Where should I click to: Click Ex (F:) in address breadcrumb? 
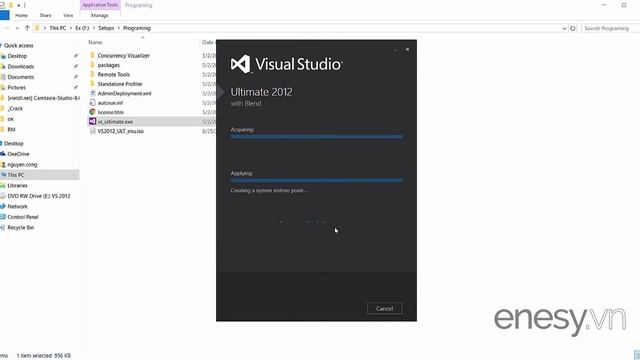tap(82, 28)
